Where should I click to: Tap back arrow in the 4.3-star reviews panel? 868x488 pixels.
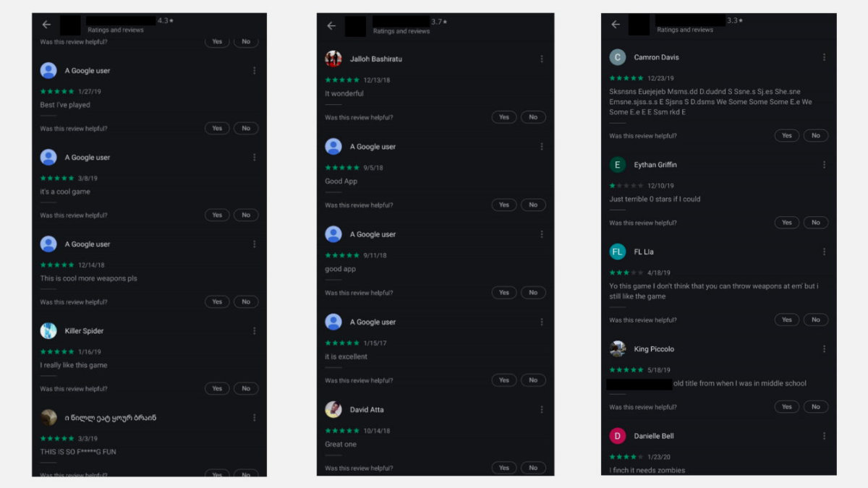[x=47, y=25]
